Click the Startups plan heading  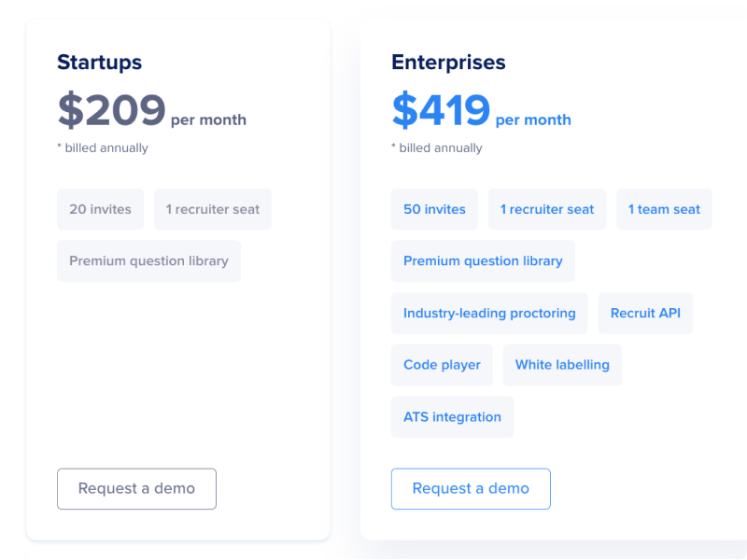coord(99,63)
